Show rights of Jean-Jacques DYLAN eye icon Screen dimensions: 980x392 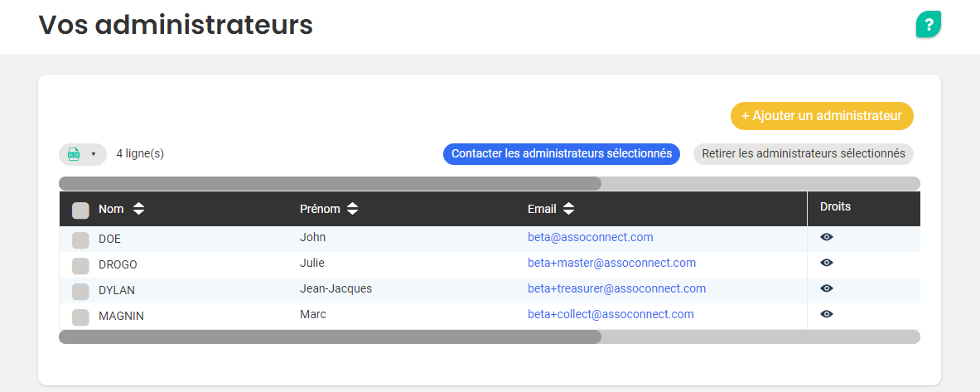[x=827, y=288]
